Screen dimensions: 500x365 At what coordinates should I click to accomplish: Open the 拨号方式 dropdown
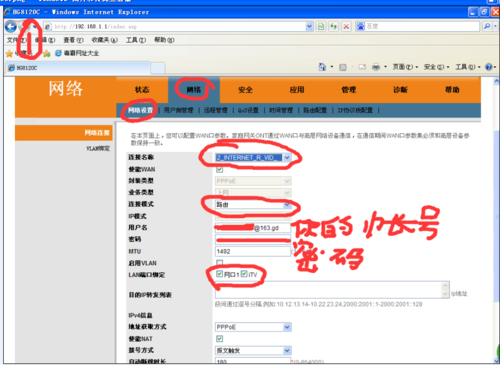[253, 350]
